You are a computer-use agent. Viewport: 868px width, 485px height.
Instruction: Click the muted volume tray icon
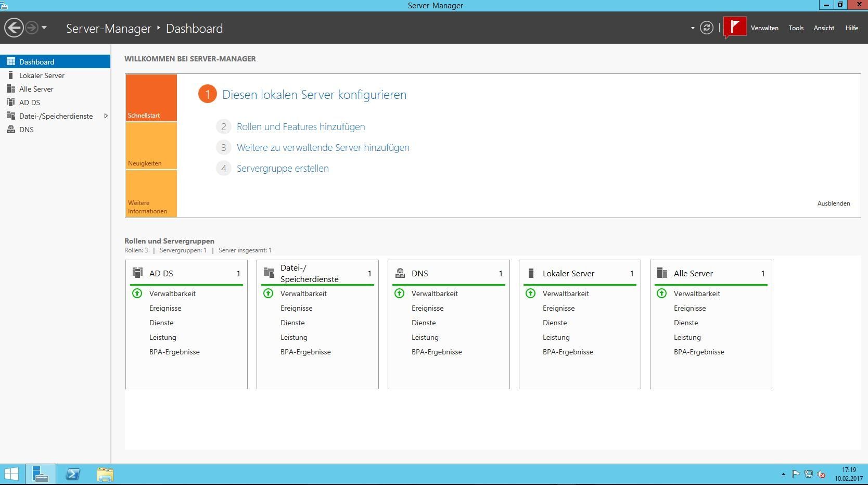821,474
